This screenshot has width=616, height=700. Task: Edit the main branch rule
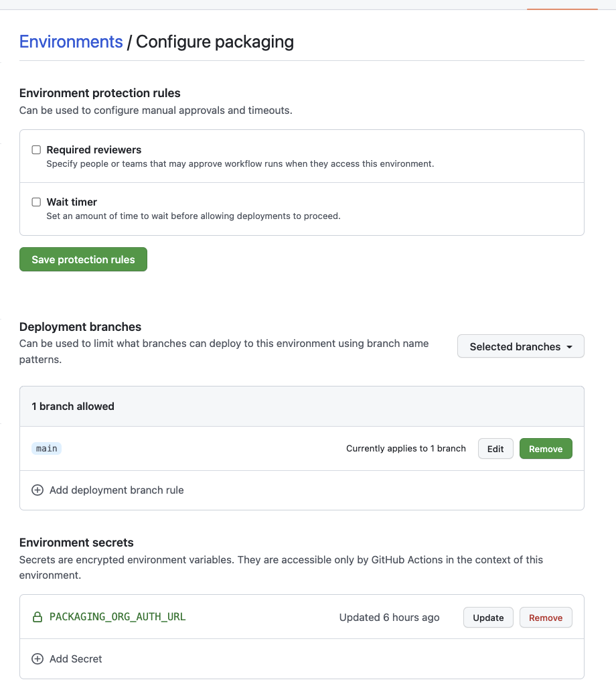coord(495,448)
